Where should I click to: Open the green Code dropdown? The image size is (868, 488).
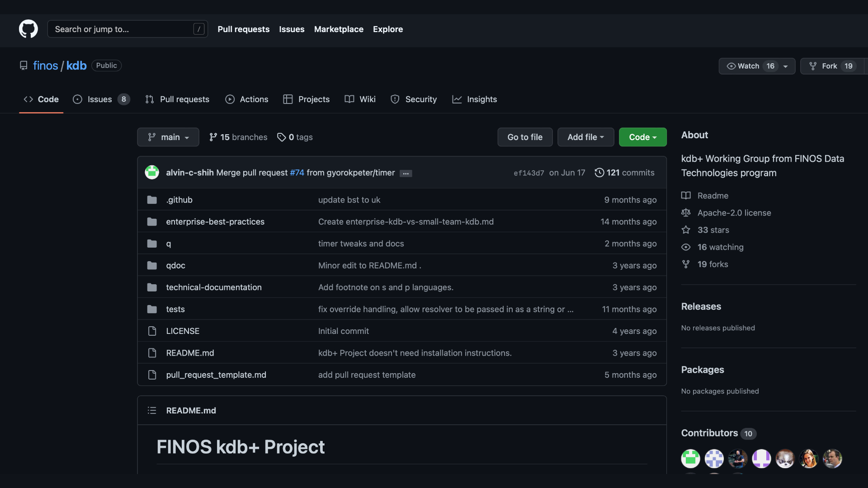point(642,137)
